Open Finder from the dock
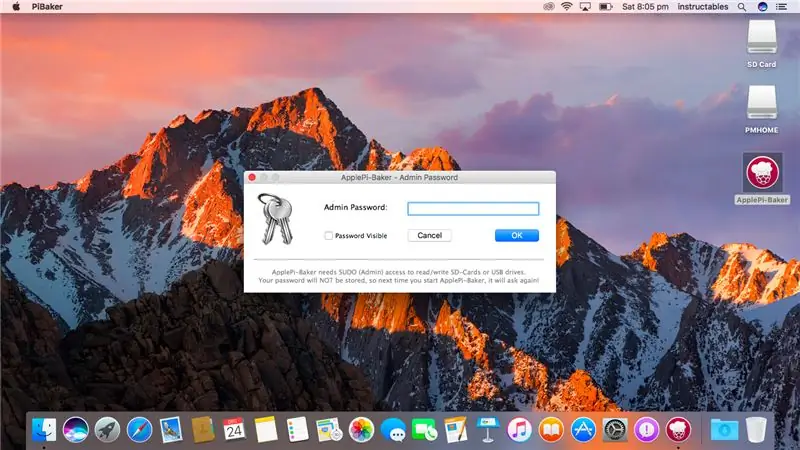This screenshot has height=450, width=800. [x=44, y=430]
